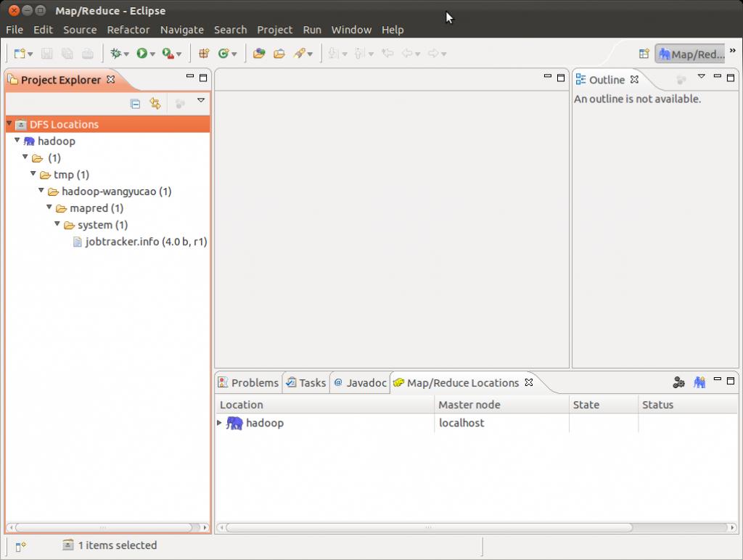The width and height of the screenshot is (743, 560).
Task: Click the Open Task folder icon
Action: coord(279,54)
